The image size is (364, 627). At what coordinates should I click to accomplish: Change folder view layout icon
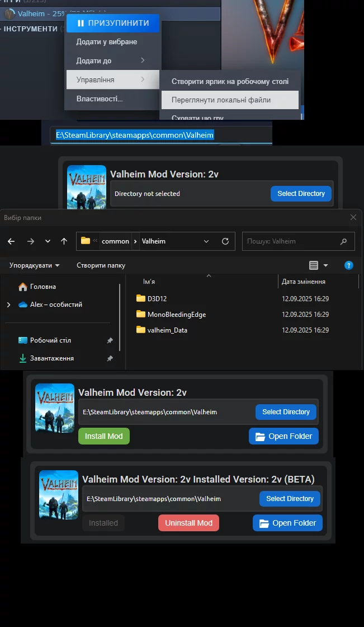pyautogui.click(x=314, y=265)
